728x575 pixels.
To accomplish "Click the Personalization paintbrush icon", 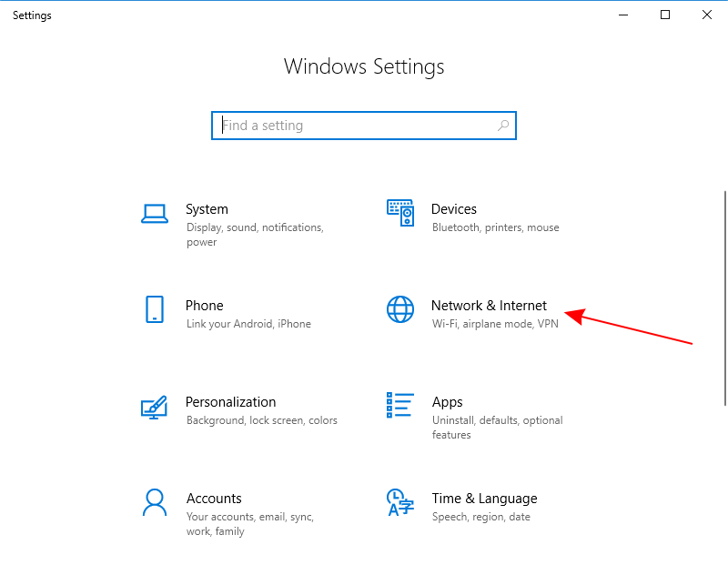I will [155, 406].
